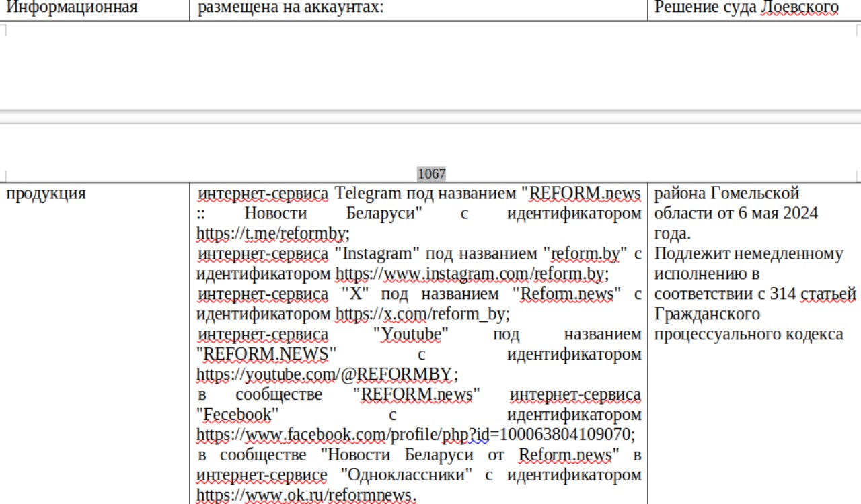Click the word "Telegram" in the middle column
861x504 pixels.
tap(367, 194)
